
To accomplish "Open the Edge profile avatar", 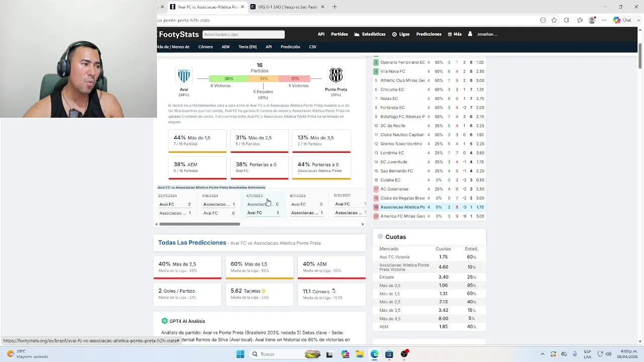I will coord(592,20).
